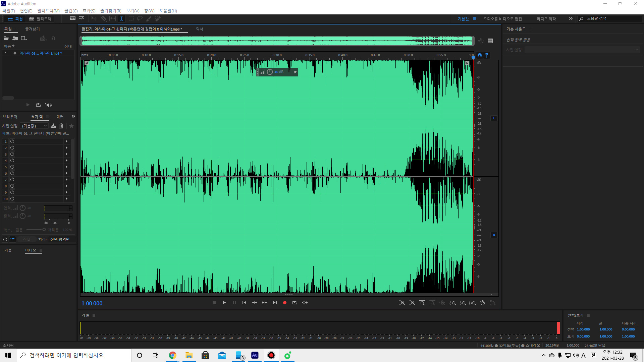Expand the file tree item arrow
The width and height of the screenshot is (644, 362).
click(x=5, y=53)
